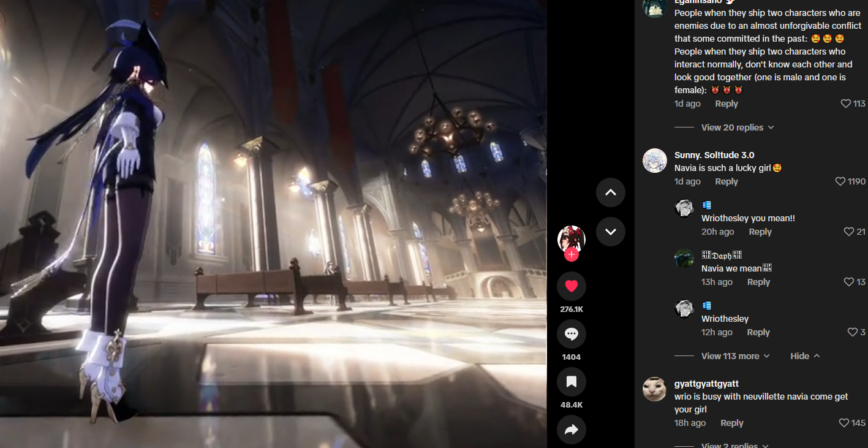Click the avatar beside 'Wriothesley you mean!!'
Screen dimensions: 868x448
(x=684, y=208)
